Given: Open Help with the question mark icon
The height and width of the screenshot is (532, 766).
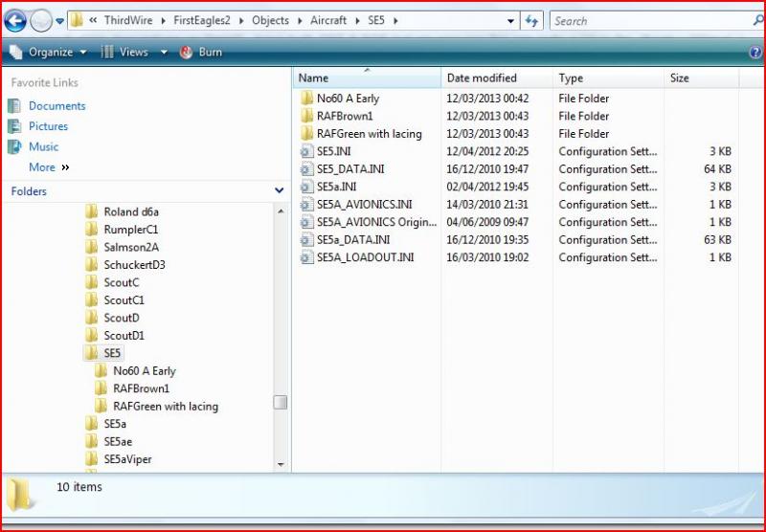Looking at the screenshot, I should 755,53.
